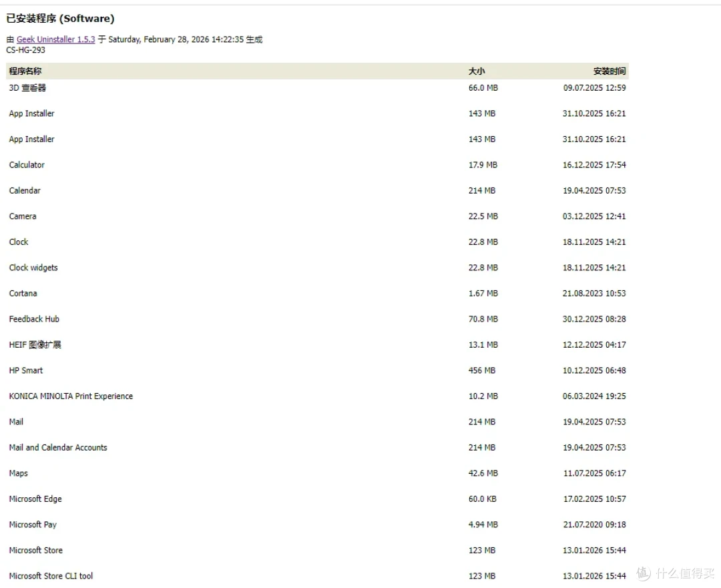Click the 安装时间 column header
721x588 pixels.
pos(610,71)
